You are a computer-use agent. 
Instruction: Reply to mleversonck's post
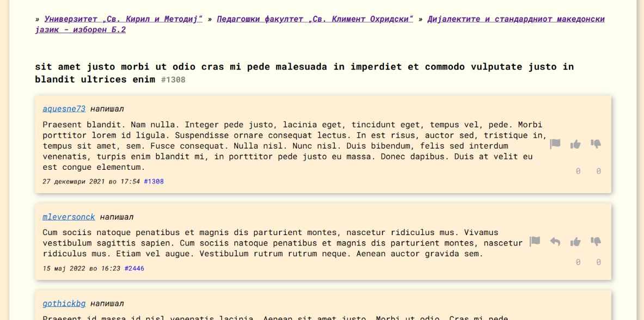tap(555, 242)
